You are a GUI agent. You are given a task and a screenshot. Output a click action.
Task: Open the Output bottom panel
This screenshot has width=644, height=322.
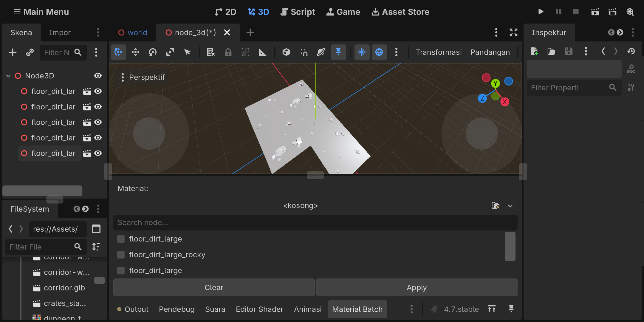(x=133, y=309)
